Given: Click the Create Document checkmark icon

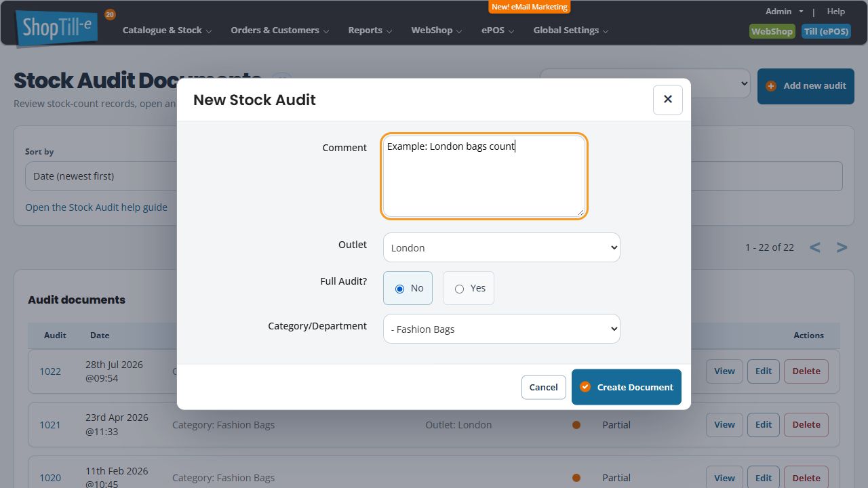Looking at the screenshot, I should coord(586,387).
